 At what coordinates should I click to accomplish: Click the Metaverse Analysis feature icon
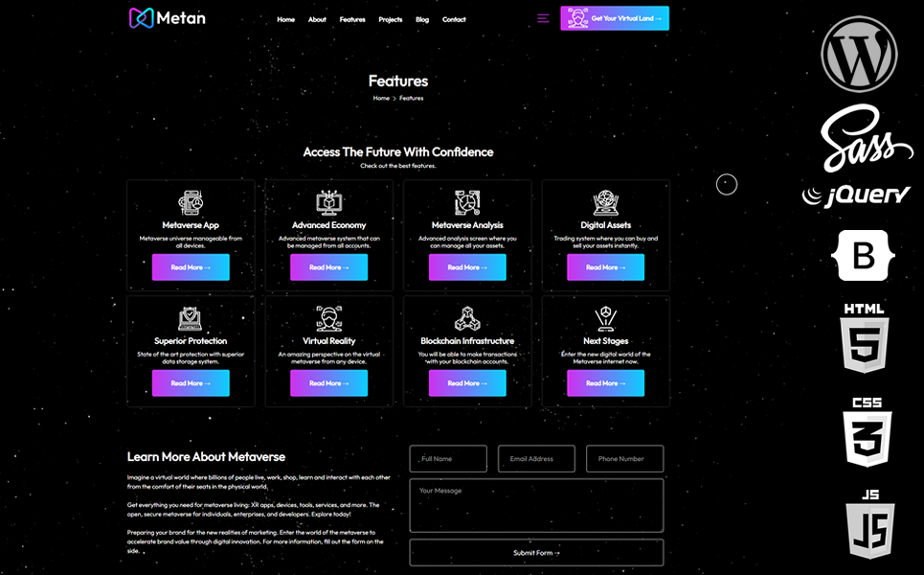tap(467, 202)
